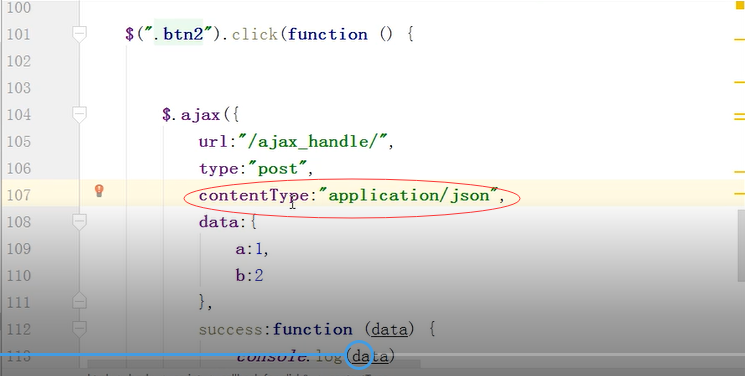Click the ".btn2" selector string
The height and width of the screenshot is (376, 745).
tap(179, 34)
